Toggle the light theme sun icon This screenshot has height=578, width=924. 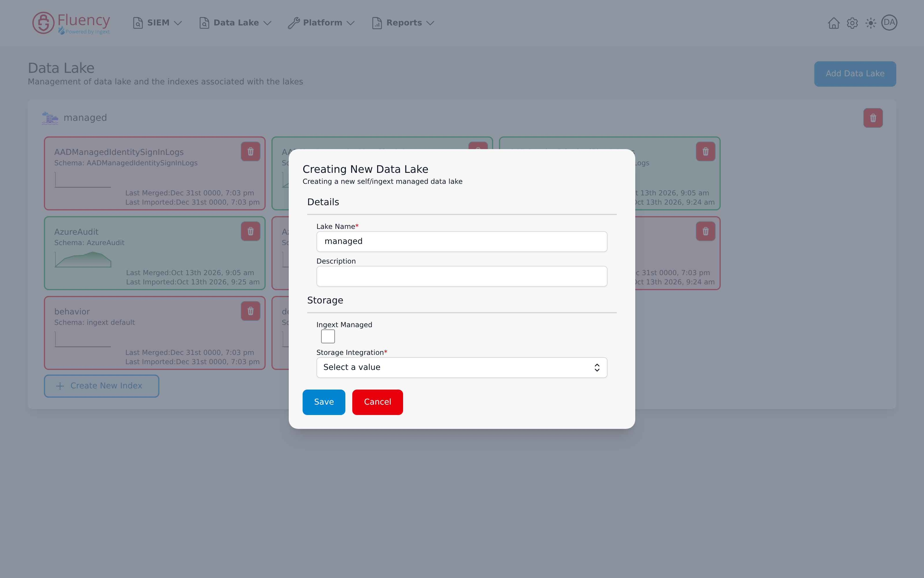tap(871, 23)
